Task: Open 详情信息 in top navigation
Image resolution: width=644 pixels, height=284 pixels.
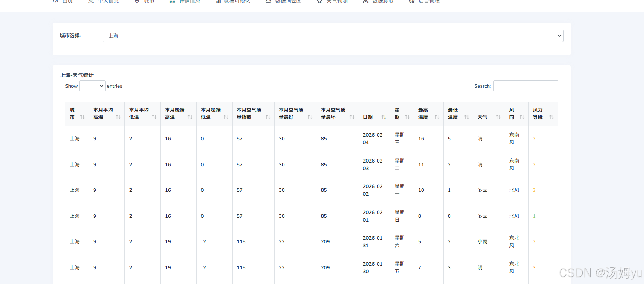Action: point(185,2)
